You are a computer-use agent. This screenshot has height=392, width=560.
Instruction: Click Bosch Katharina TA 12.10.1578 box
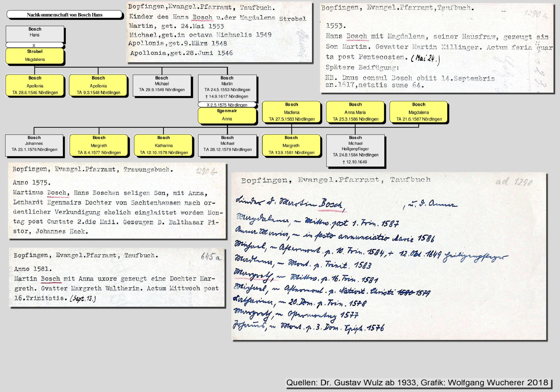164,145
